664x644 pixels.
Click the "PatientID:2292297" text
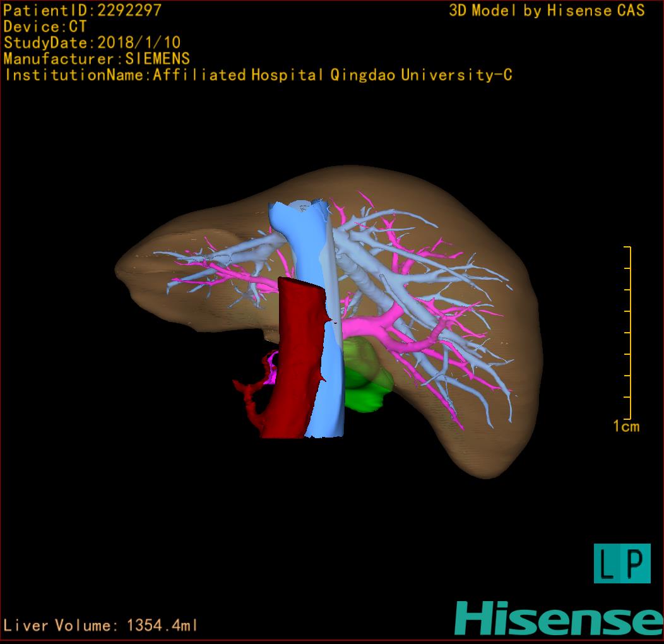click(x=82, y=10)
